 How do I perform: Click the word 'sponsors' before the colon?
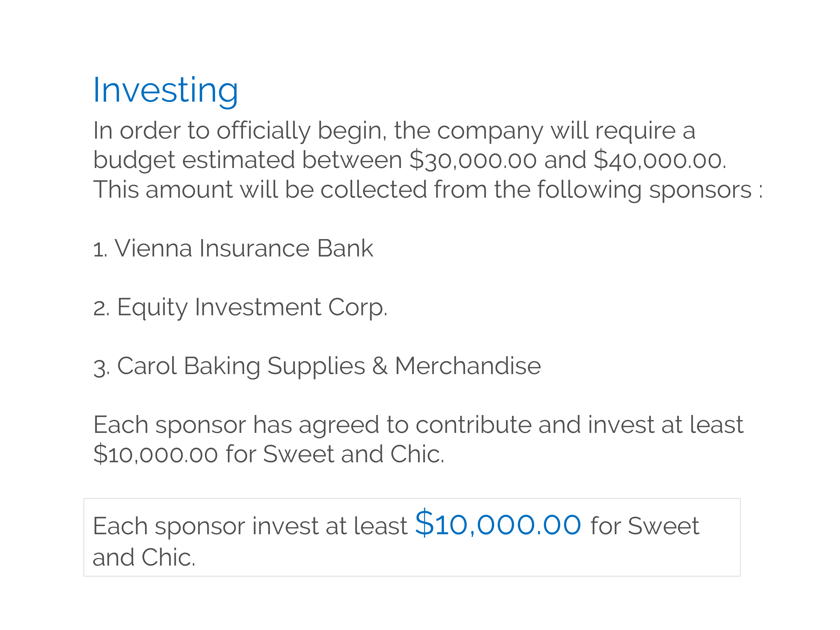(x=700, y=190)
